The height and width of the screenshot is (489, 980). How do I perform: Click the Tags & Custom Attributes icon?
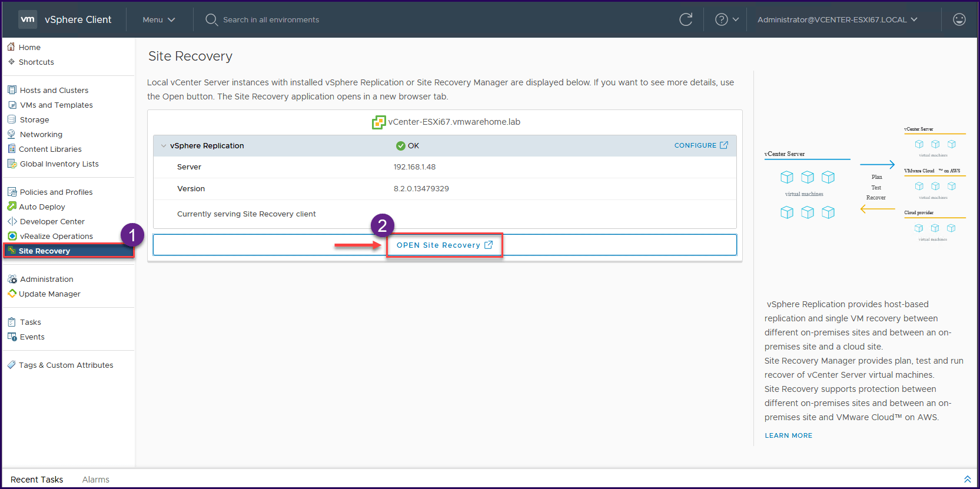pos(12,365)
